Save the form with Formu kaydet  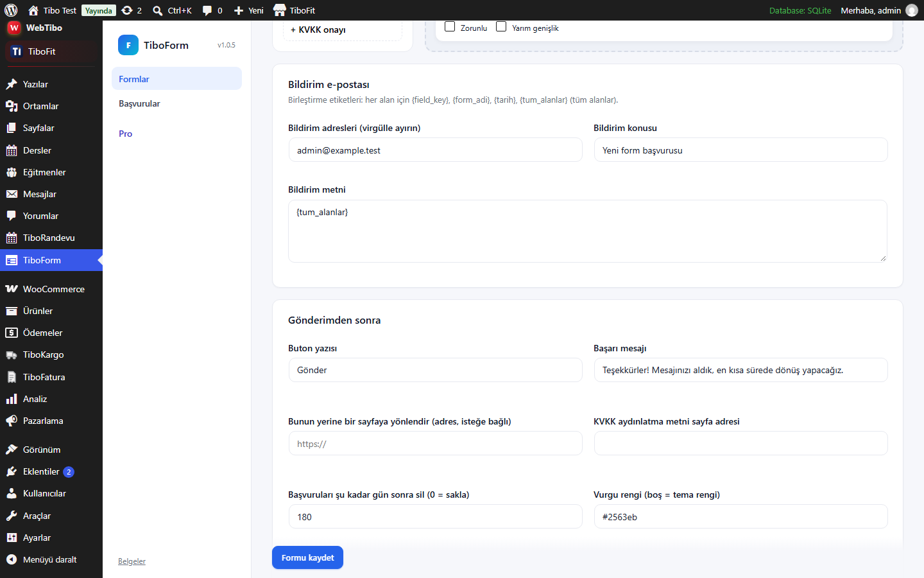[307, 557]
